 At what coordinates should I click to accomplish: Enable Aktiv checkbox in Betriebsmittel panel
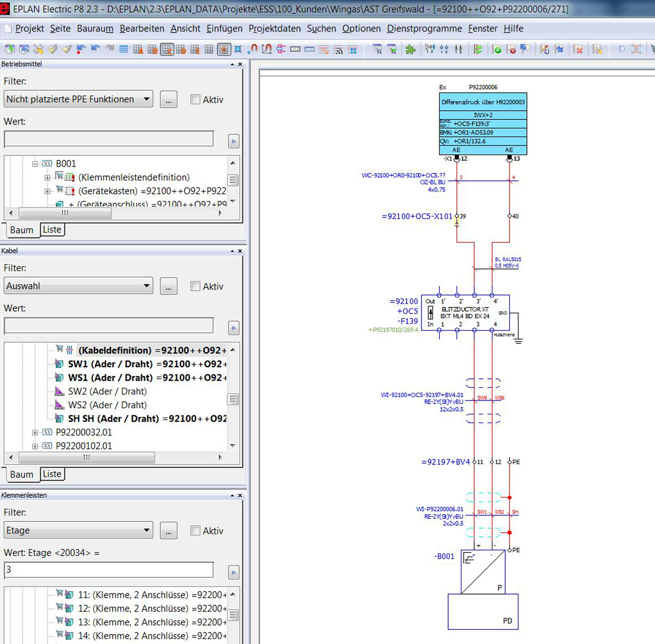[x=195, y=99]
